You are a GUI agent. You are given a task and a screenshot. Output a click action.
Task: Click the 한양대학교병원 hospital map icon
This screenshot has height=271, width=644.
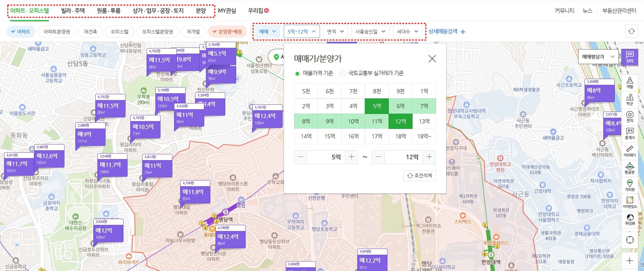point(500,158)
